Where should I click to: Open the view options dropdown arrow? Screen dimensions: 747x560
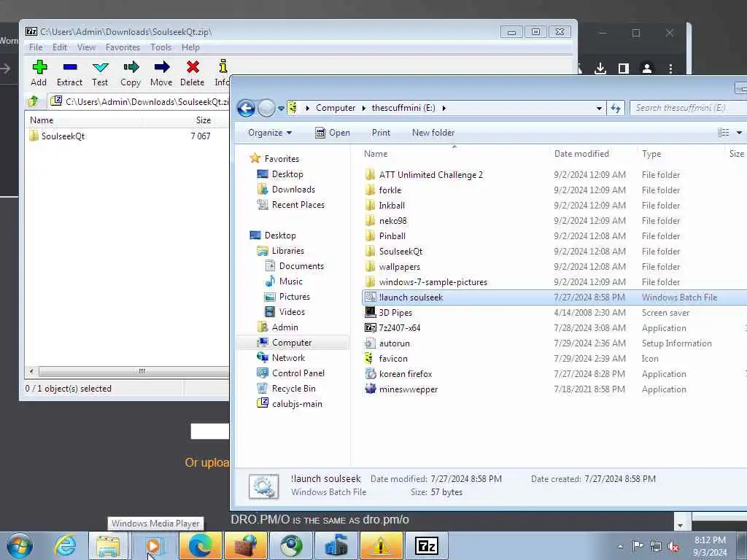tap(739, 133)
